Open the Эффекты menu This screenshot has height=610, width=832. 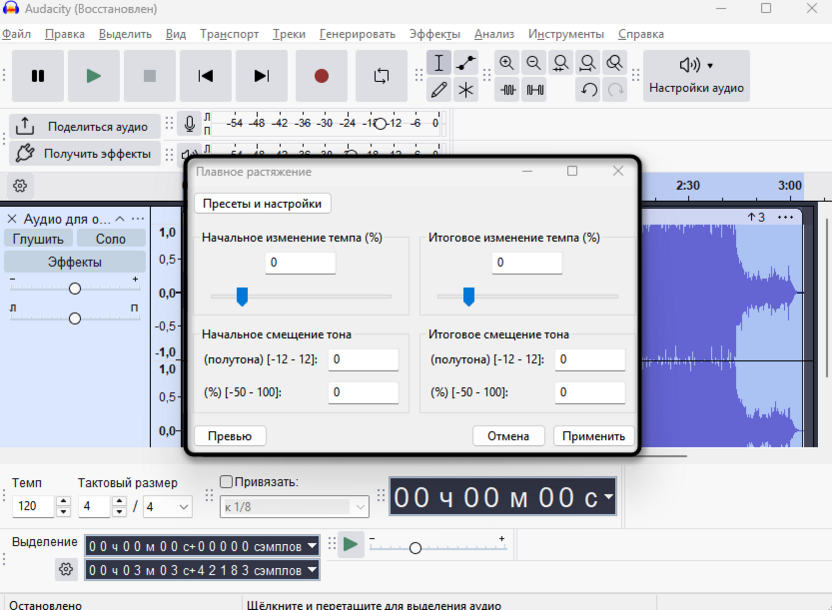click(x=435, y=34)
